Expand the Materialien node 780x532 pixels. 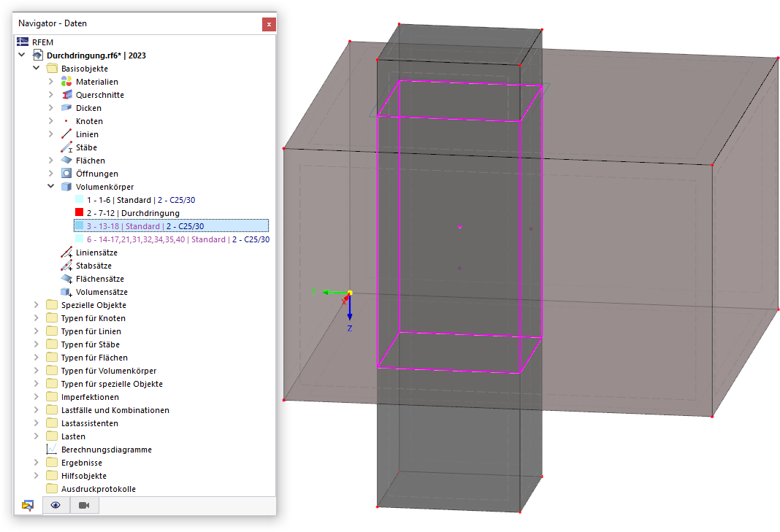(50, 81)
